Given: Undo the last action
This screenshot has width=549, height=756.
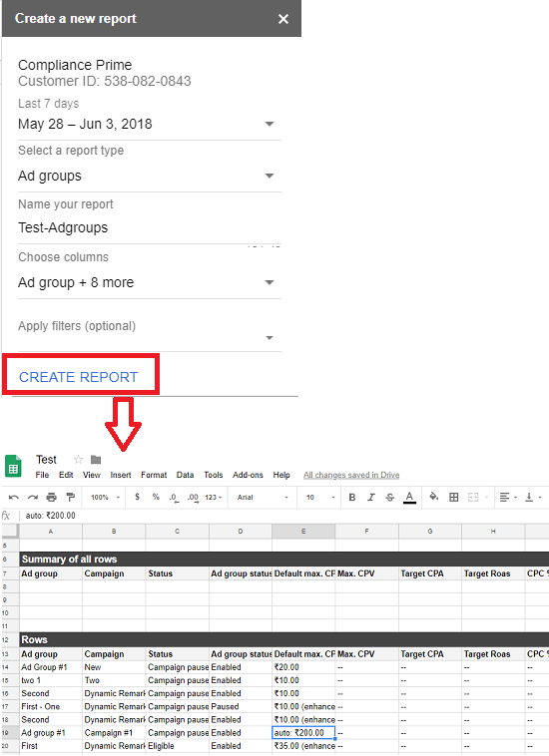Looking at the screenshot, I should tap(14, 497).
